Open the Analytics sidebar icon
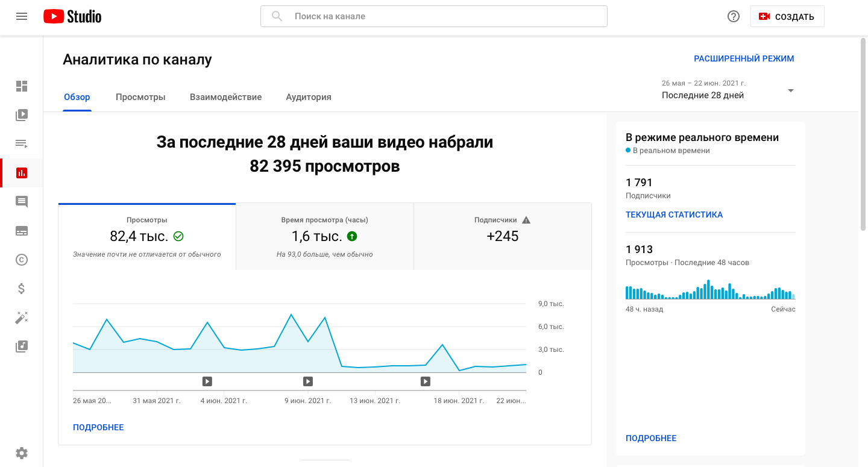868x467 pixels. coord(22,173)
